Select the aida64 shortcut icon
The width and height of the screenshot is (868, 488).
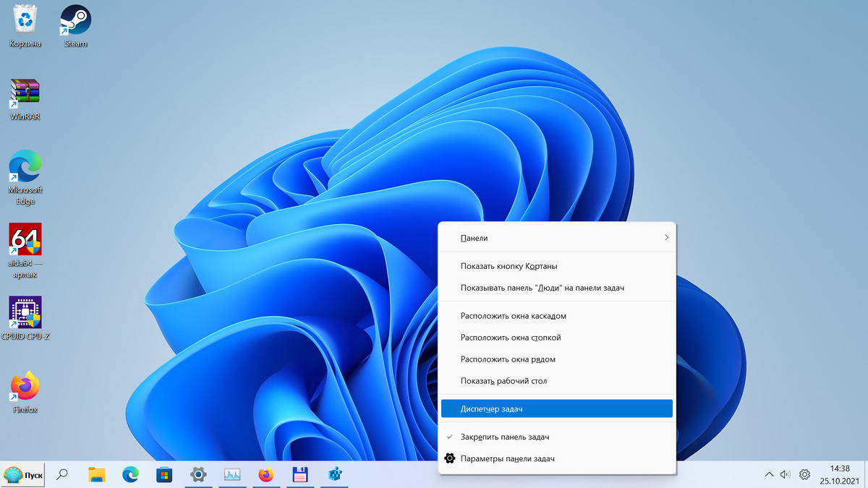(25, 250)
